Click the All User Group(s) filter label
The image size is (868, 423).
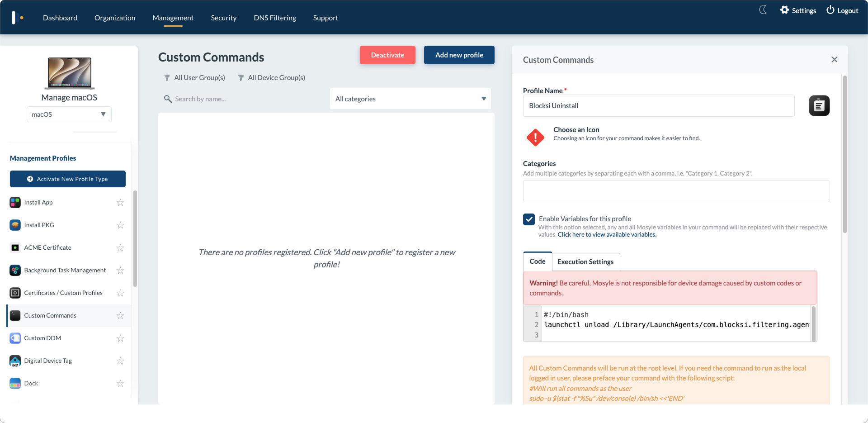pyautogui.click(x=199, y=78)
